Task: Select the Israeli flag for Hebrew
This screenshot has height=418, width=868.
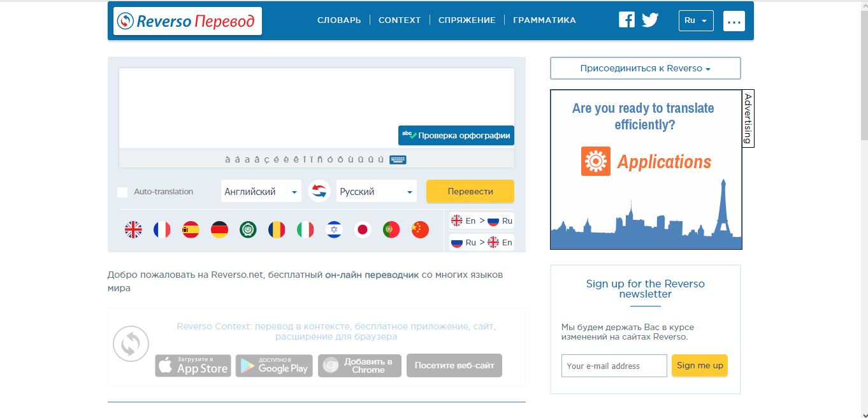Action: [x=334, y=229]
